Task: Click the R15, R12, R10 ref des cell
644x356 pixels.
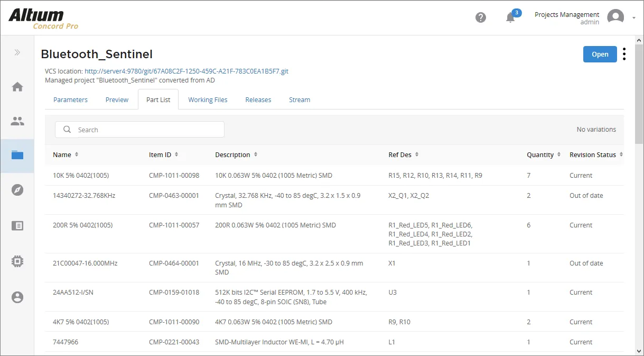Action: click(435, 175)
